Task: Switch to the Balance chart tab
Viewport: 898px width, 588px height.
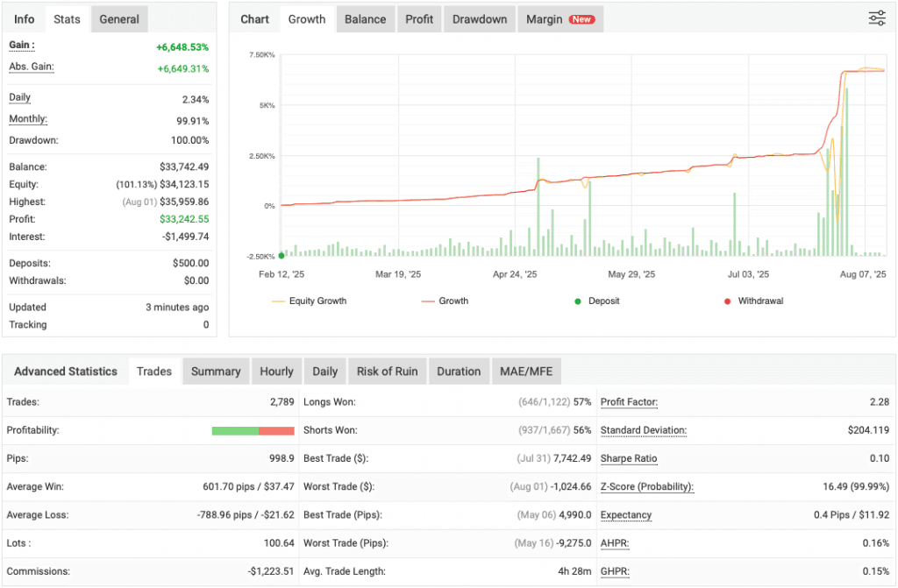Action: point(365,18)
